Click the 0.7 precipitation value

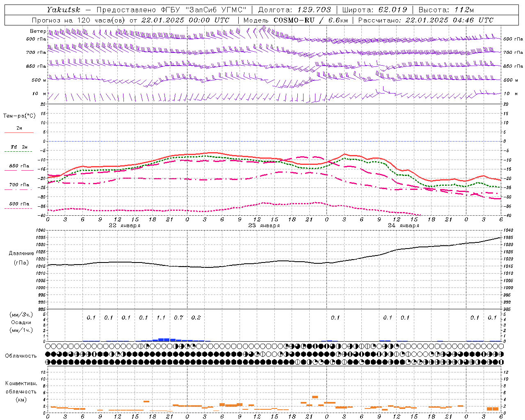click(x=178, y=317)
